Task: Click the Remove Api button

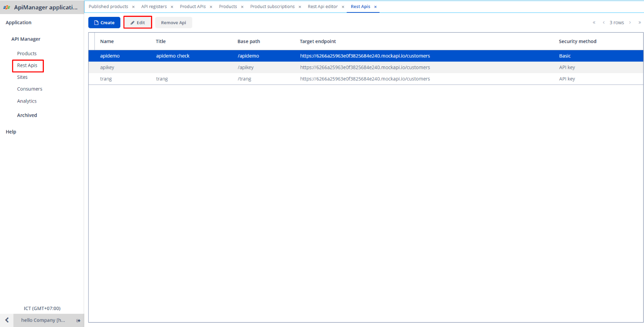Action: pos(173,23)
